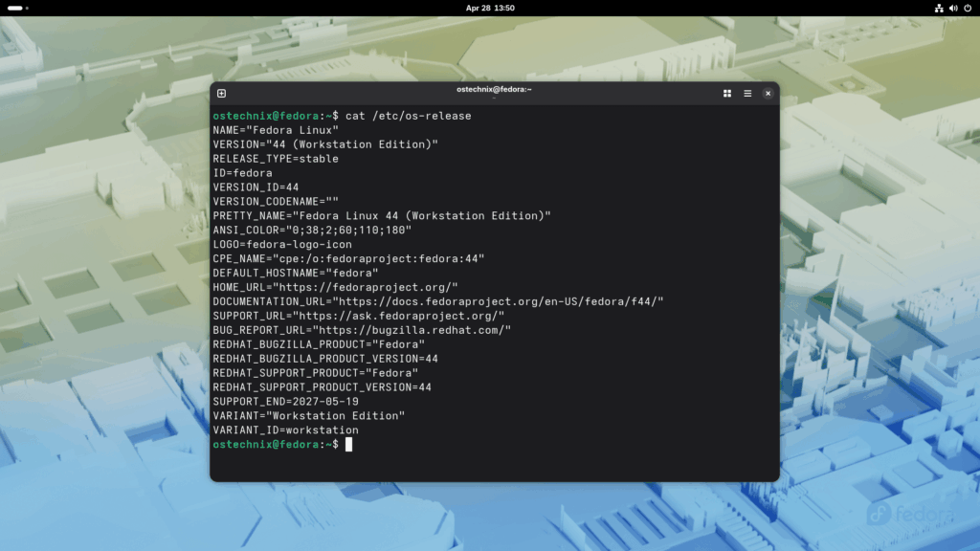Click the DOCUMENTATION_URL docs.fedoraproject.org link
Screen dimensions: 980x551
tap(498, 301)
